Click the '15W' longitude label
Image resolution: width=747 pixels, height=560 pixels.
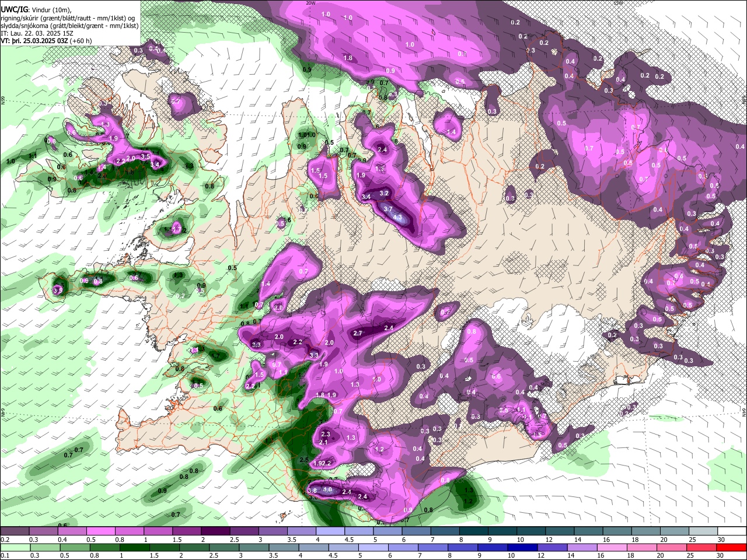(618, 3)
